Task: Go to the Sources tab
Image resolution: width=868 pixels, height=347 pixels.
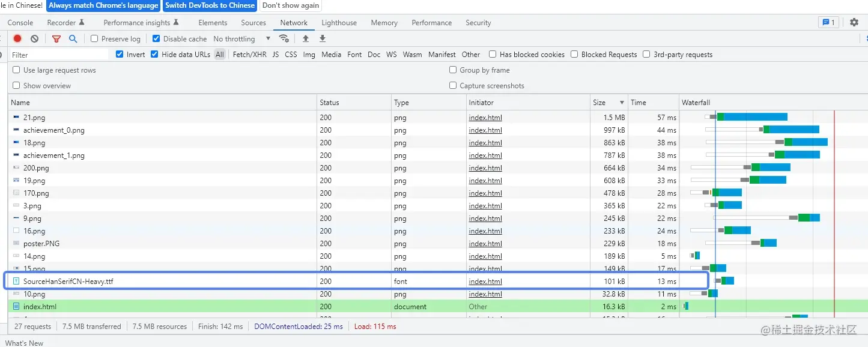Action: (x=253, y=22)
